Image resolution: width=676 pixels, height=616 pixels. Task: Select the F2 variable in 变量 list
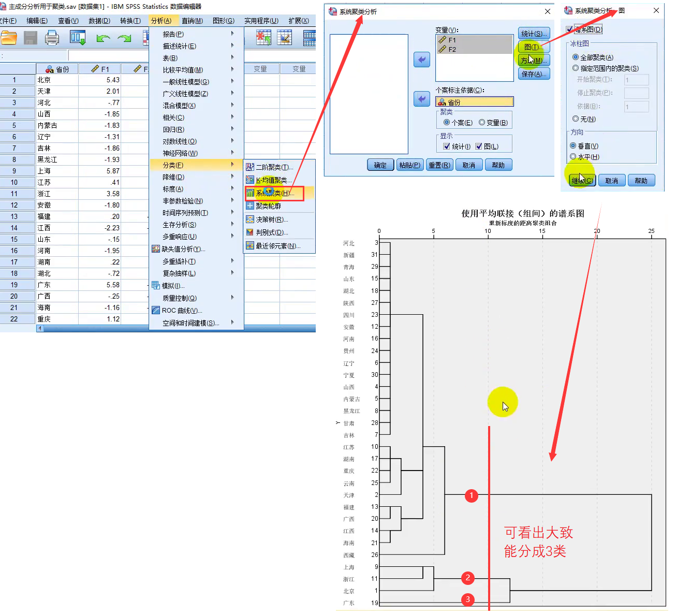(475, 49)
